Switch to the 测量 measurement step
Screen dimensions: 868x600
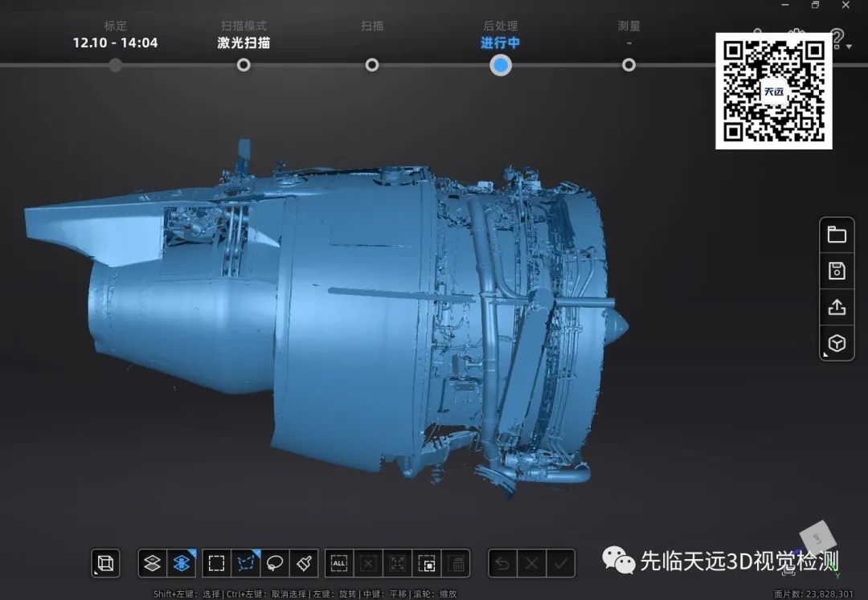(628, 64)
